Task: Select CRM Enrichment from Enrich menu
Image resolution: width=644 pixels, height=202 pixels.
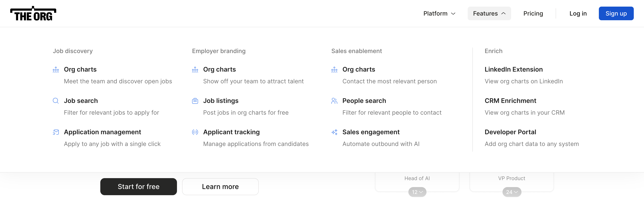Action: [x=510, y=101]
